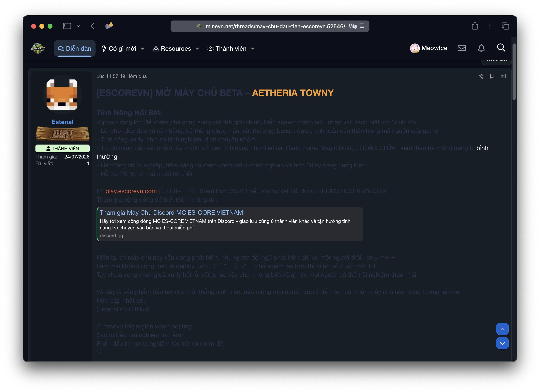Open the Thành viên menu item
The height and width of the screenshot is (392, 540).
tap(227, 49)
